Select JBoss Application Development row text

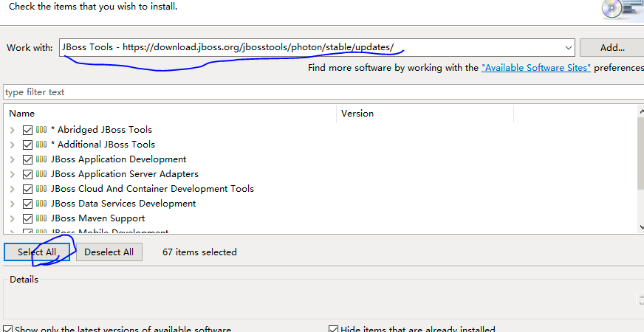(x=118, y=159)
